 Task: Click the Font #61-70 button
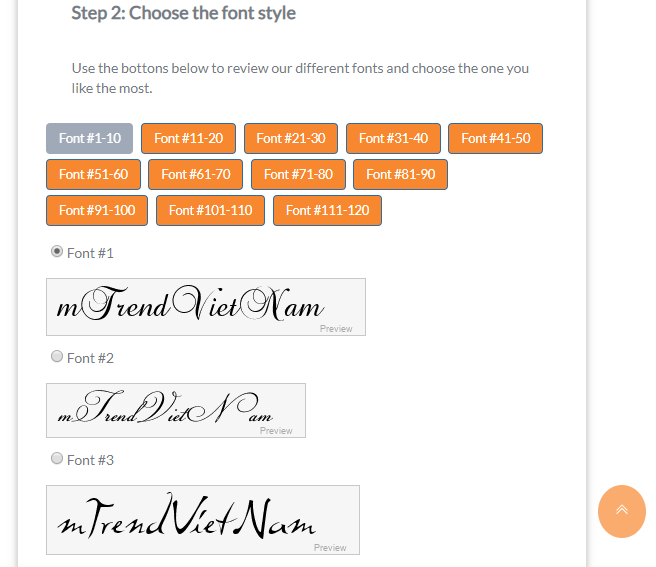tap(195, 174)
